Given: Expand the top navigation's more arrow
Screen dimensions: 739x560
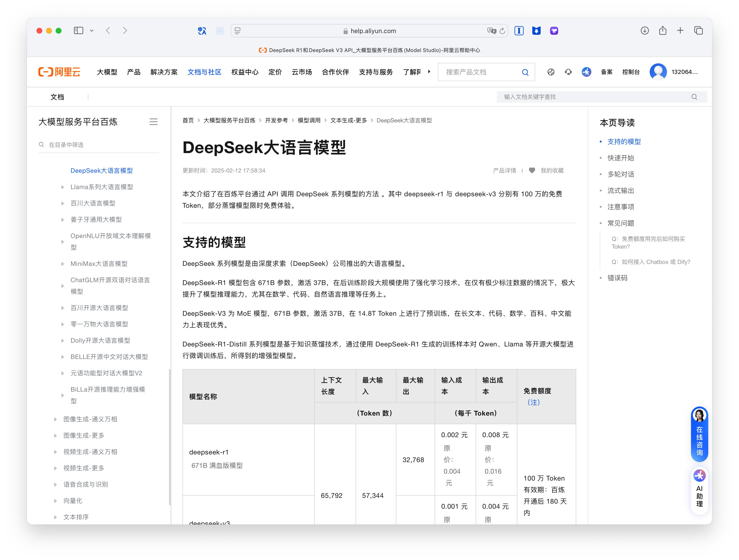Looking at the screenshot, I should pyautogui.click(x=429, y=71).
